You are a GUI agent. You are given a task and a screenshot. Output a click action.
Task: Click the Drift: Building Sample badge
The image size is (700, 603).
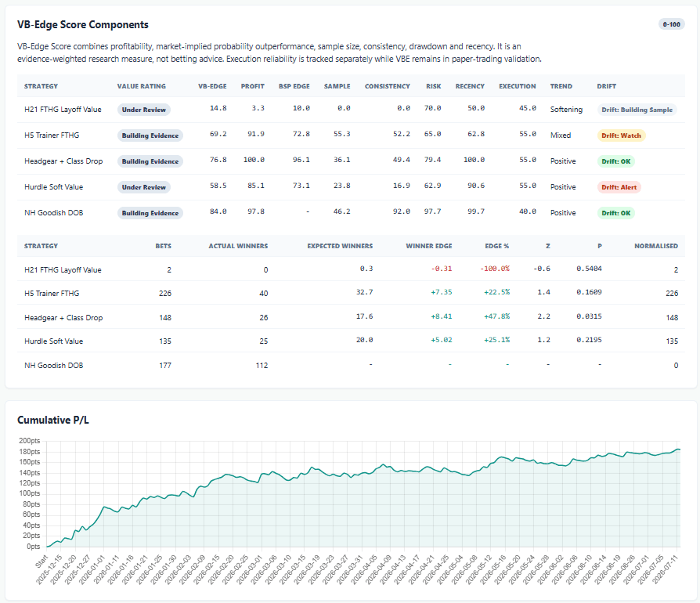[x=637, y=110]
